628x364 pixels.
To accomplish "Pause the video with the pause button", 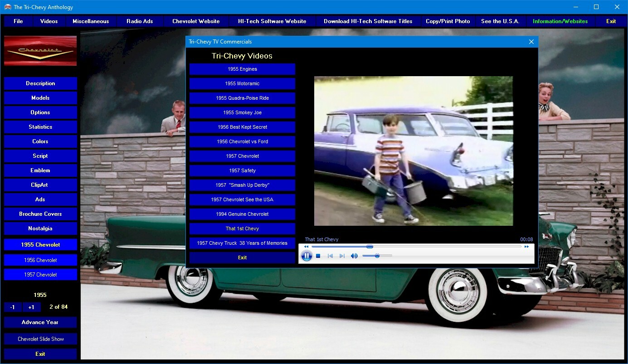I will point(307,256).
